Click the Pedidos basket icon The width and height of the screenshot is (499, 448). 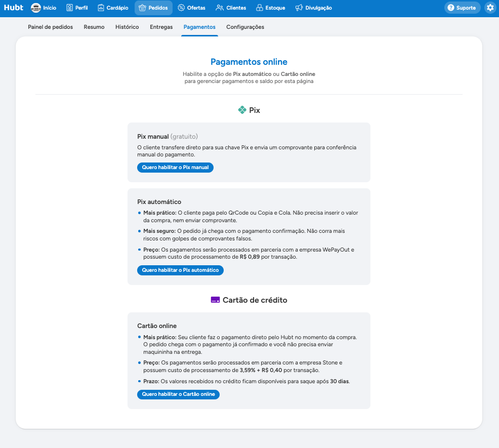[142, 8]
